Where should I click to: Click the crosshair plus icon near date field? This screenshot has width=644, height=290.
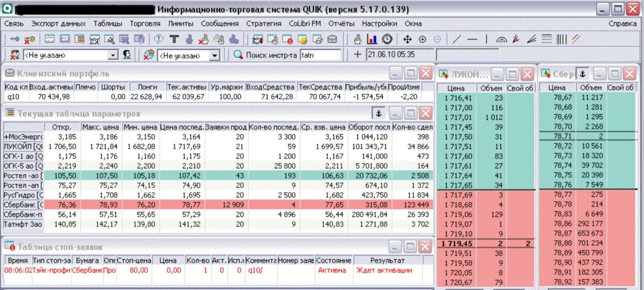pyautogui.click(x=357, y=54)
